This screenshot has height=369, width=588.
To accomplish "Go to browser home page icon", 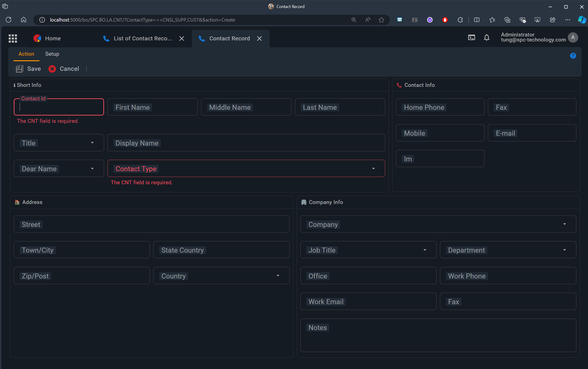I will pyautogui.click(x=23, y=20).
